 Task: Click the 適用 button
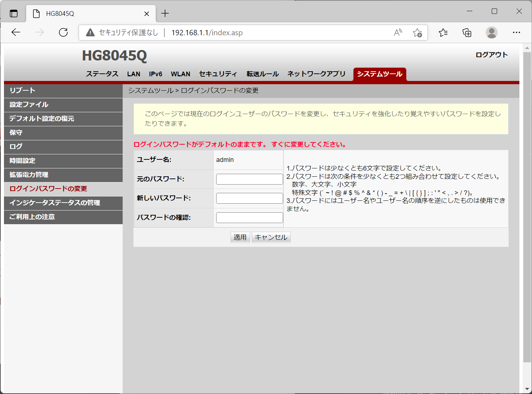(x=240, y=237)
